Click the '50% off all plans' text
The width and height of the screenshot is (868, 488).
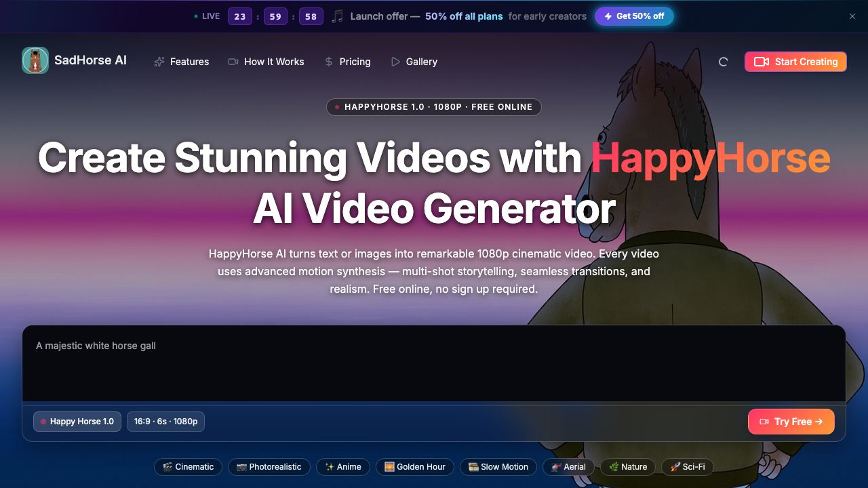464,16
